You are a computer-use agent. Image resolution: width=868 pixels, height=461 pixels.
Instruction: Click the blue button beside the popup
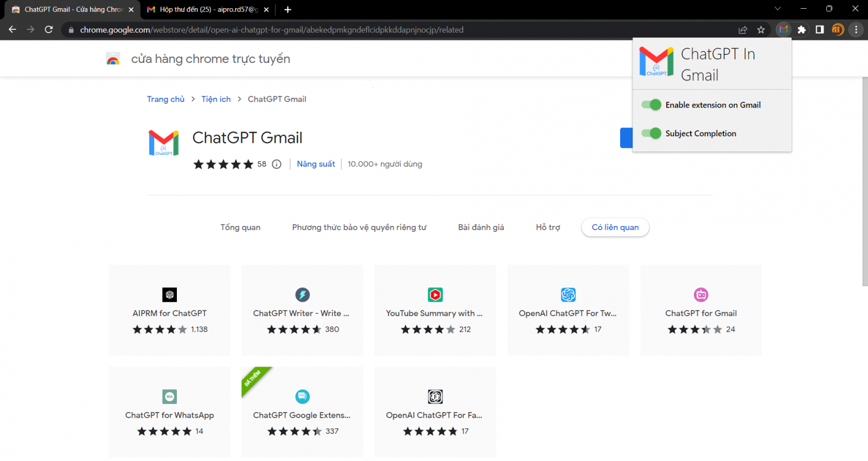(626, 138)
